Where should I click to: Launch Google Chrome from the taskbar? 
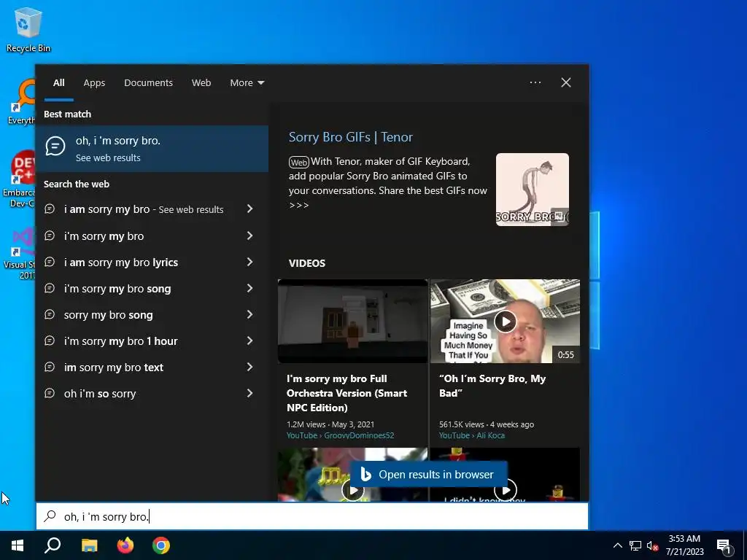pyautogui.click(x=161, y=545)
